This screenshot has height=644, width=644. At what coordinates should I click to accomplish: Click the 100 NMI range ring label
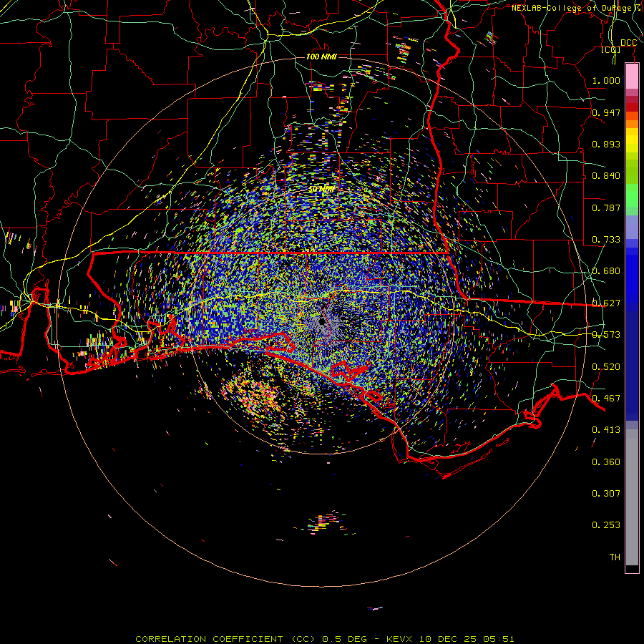pyautogui.click(x=321, y=57)
